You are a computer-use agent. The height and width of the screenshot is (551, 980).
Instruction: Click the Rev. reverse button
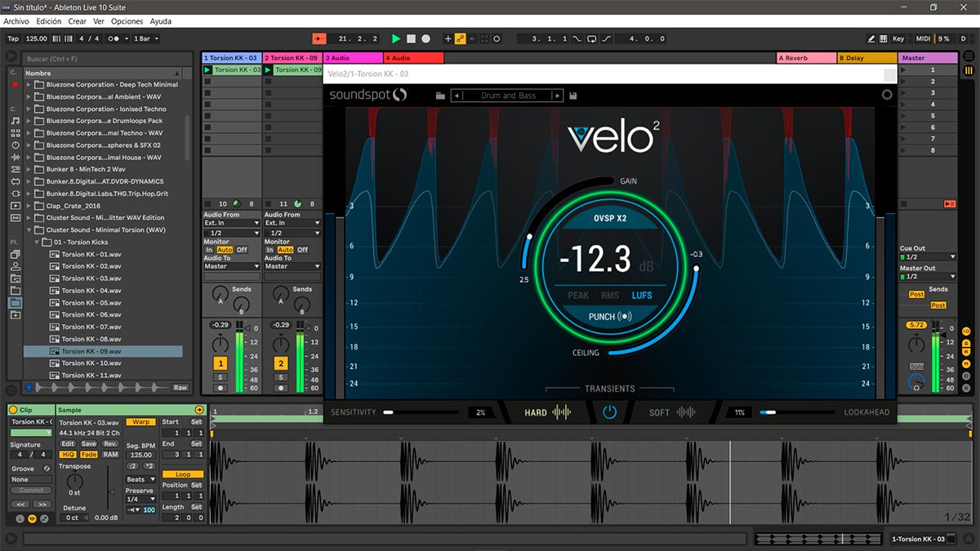click(x=110, y=444)
